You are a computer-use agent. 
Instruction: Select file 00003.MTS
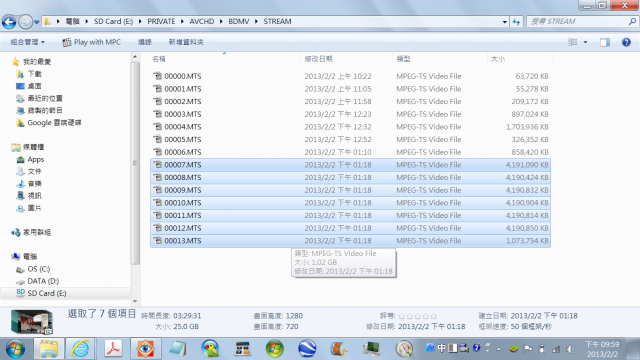click(x=351, y=114)
